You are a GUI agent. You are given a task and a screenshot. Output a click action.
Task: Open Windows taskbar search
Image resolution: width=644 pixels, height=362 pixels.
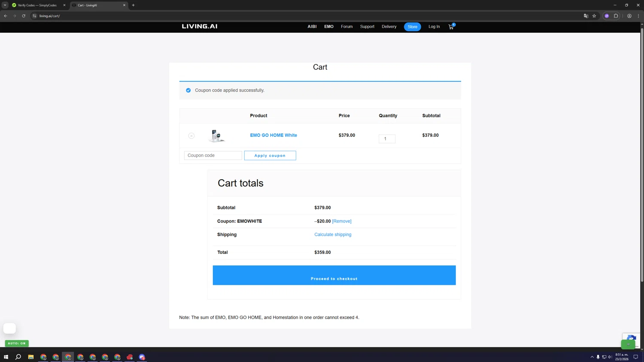18,357
